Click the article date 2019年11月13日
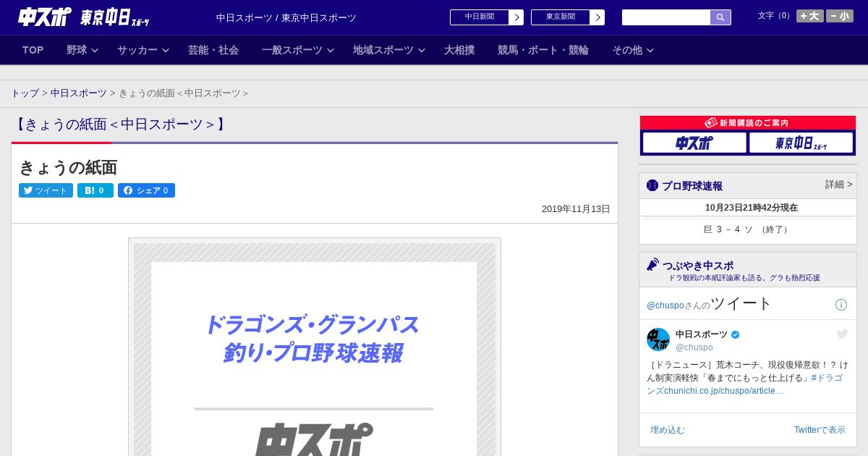 [576, 209]
